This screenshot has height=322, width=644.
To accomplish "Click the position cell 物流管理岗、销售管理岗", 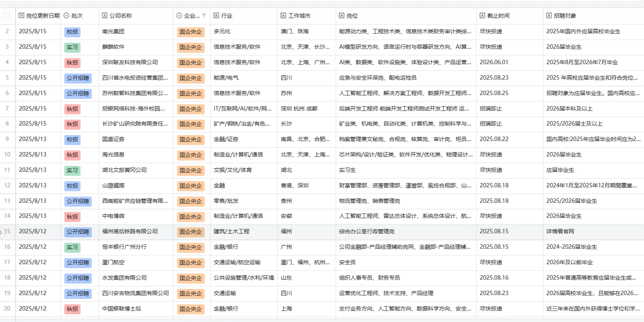I will click(x=406, y=201).
